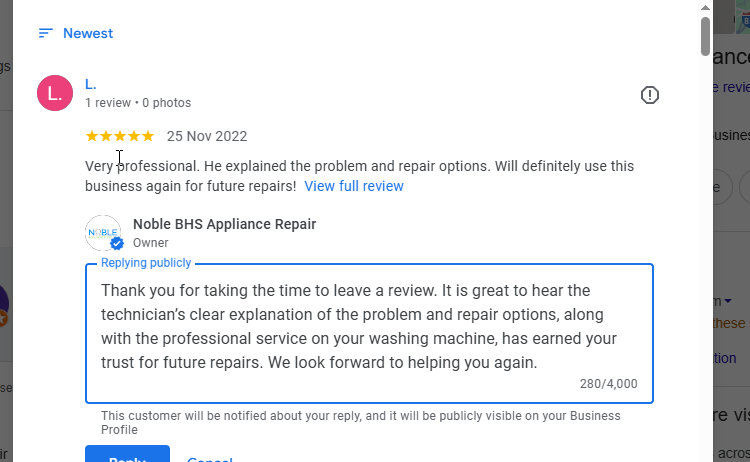Cancel the public reply
750x462 pixels.
(x=210, y=458)
